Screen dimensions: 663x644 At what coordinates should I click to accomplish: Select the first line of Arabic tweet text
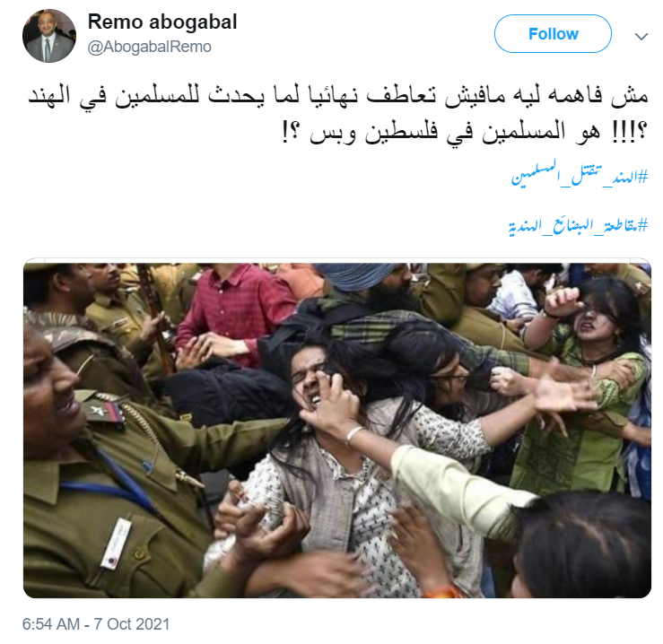[338, 96]
